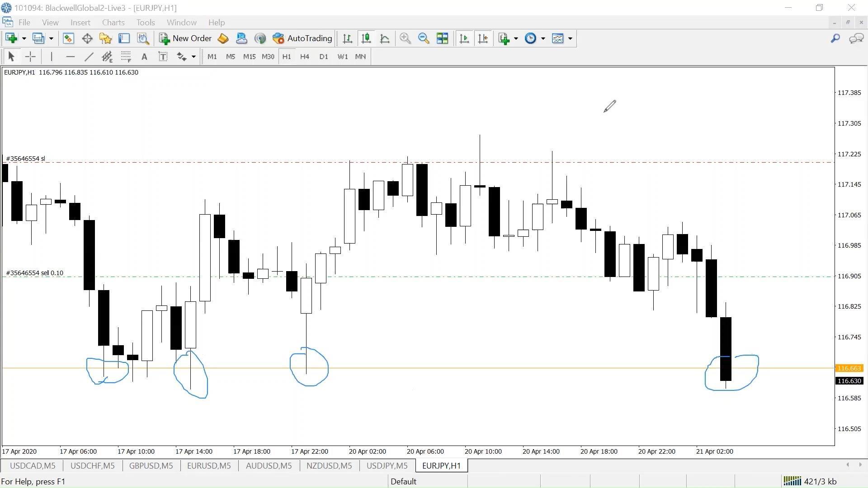This screenshot has height=488, width=868.
Task: Toggle Chart Shift from right border
Action: [x=483, y=38]
